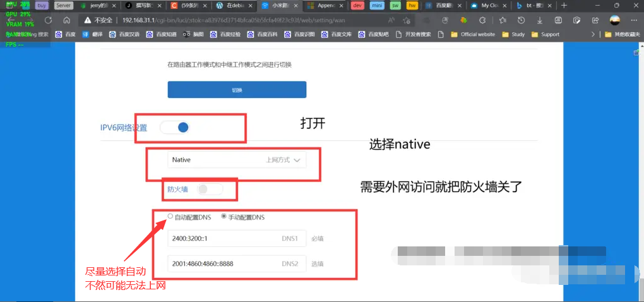The width and height of the screenshot is (644, 302).
Task: Open the 百度经验 bookmark
Action: click(225, 35)
